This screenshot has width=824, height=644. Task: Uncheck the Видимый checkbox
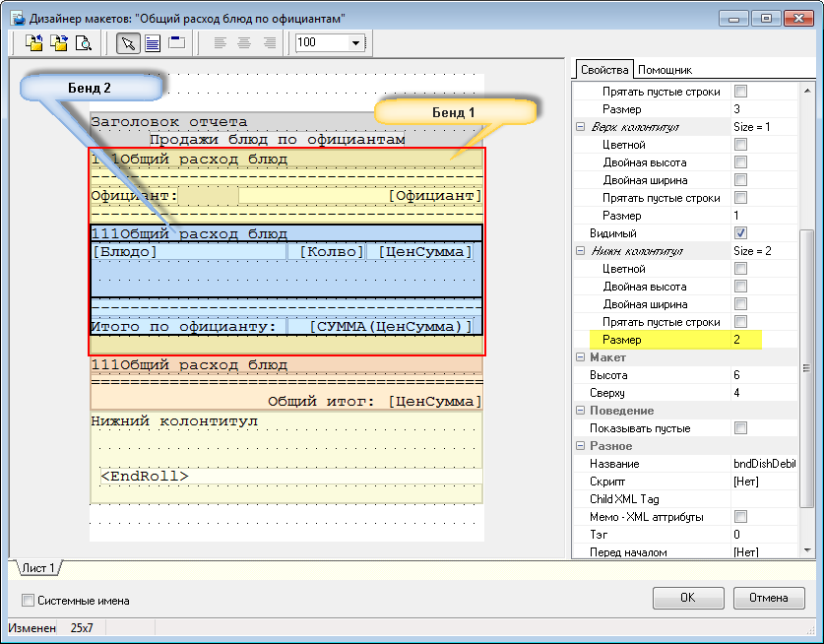740,233
